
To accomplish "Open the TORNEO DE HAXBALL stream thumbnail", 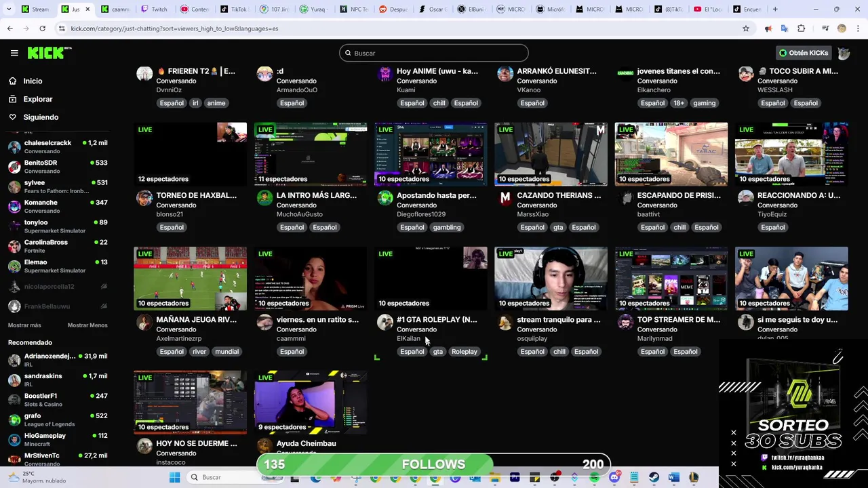I will 191,154.
